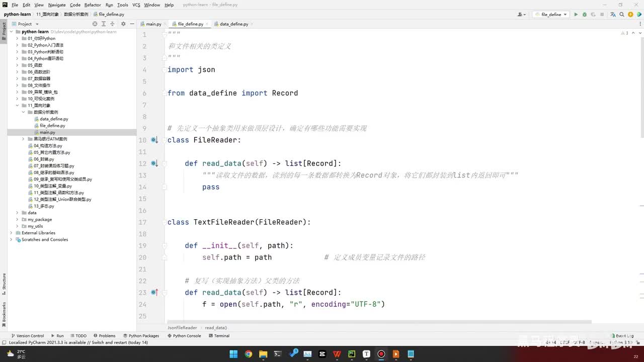
Task: Click the orange update arrow icon
Action: [x=630, y=15]
